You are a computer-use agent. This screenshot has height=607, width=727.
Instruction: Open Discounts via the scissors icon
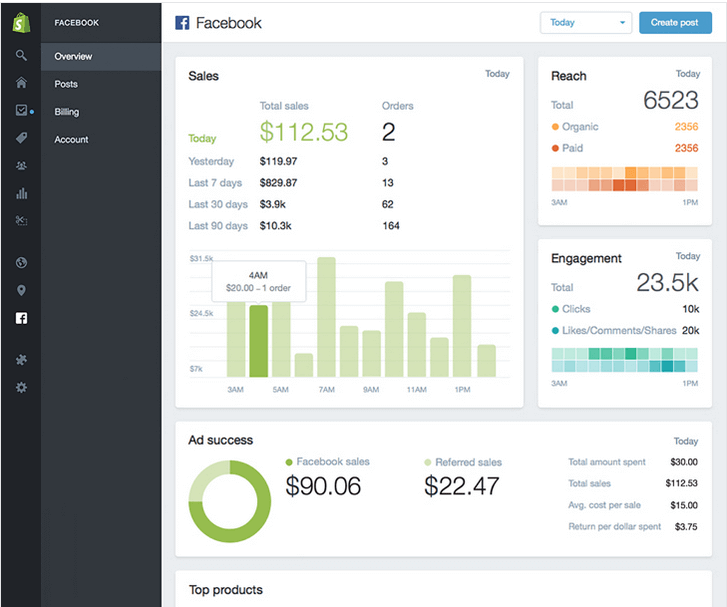[21, 221]
